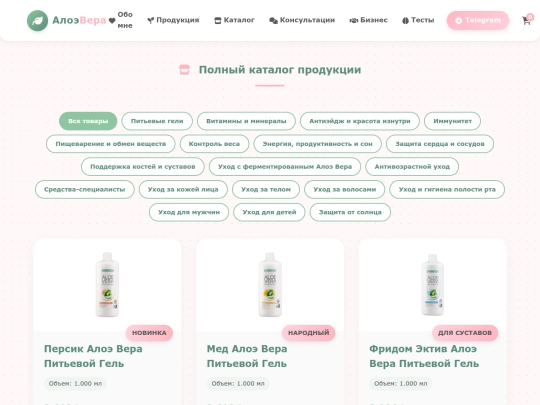
Task: Filter by Питьевые гели category
Action: click(157, 121)
